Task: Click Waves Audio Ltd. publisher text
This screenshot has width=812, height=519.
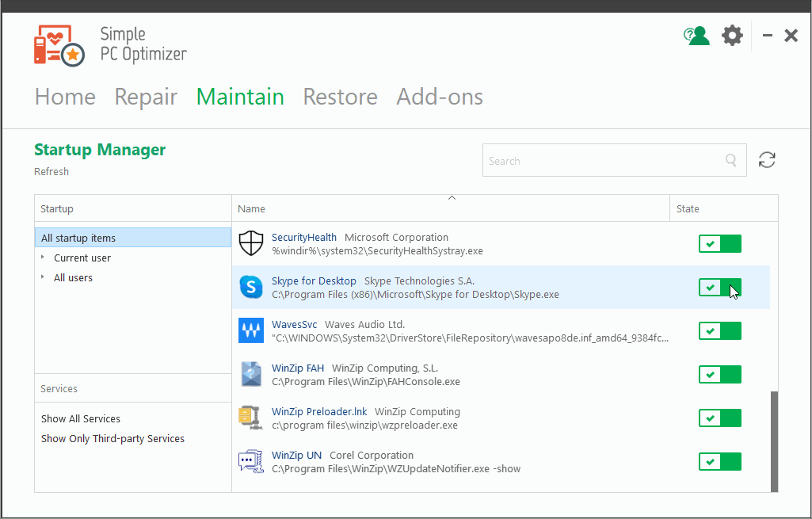Action: click(365, 324)
